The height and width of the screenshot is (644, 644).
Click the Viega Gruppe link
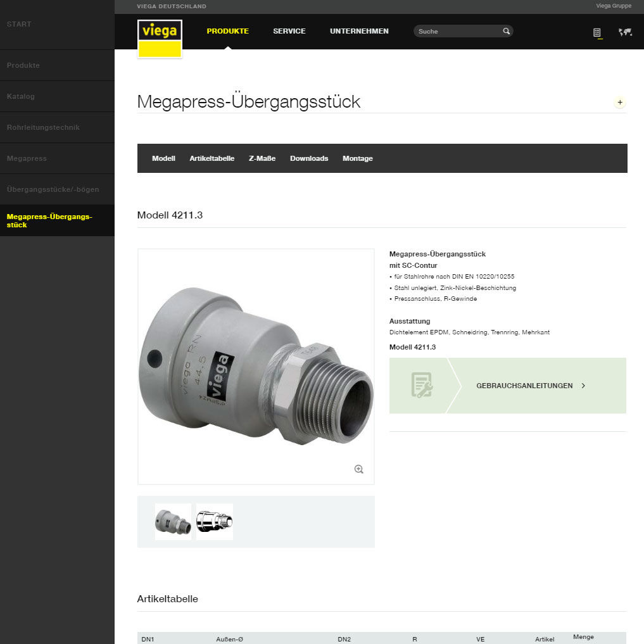click(614, 6)
